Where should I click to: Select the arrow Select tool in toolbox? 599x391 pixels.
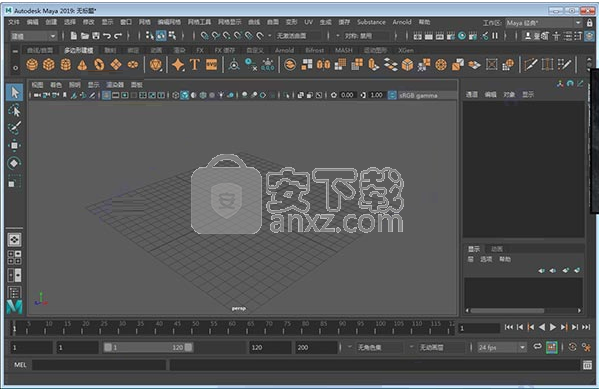pyautogui.click(x=15, y=92)
